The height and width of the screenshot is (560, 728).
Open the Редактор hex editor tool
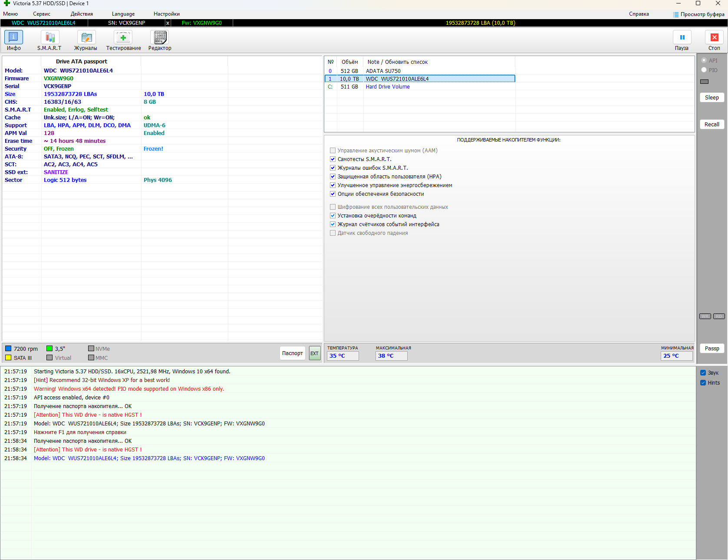pos(160,40)
